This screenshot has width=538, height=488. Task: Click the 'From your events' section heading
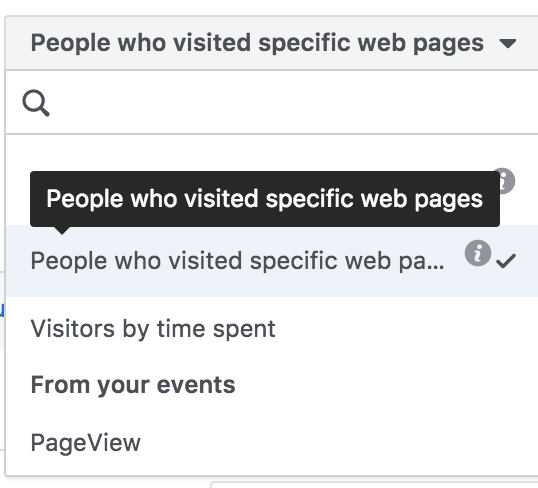click(x=133, y=385)
